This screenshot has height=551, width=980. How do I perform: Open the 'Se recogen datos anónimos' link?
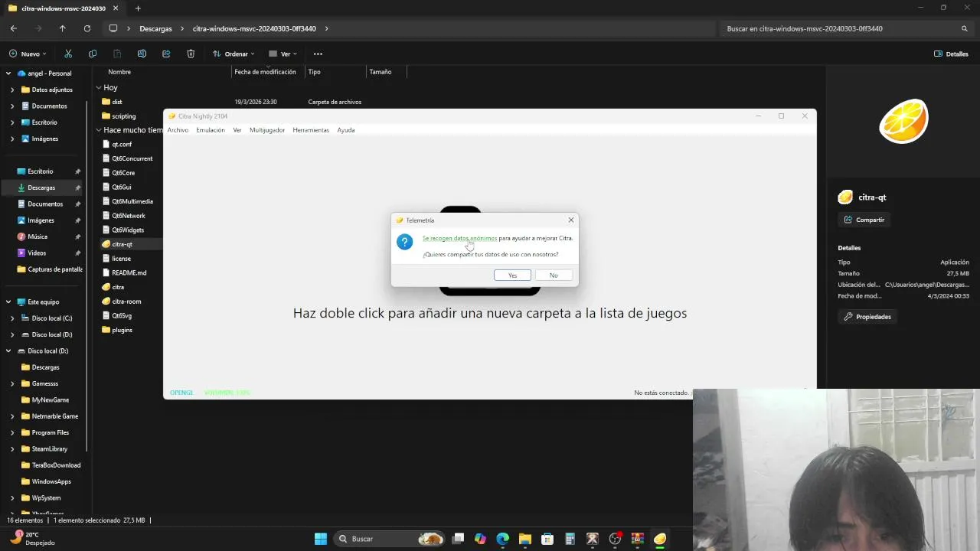click(459, 238)
